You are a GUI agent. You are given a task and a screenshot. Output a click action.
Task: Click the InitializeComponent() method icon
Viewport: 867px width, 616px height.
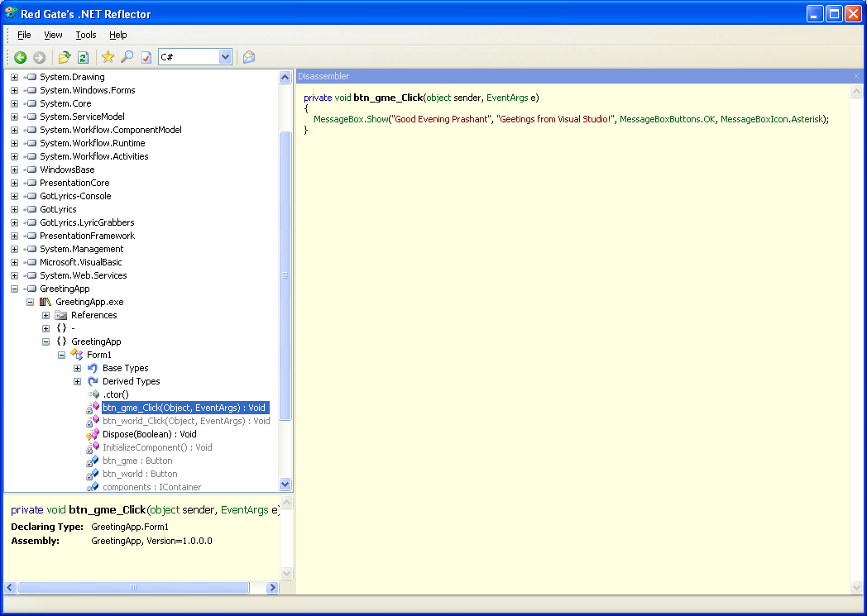(93, 447)
